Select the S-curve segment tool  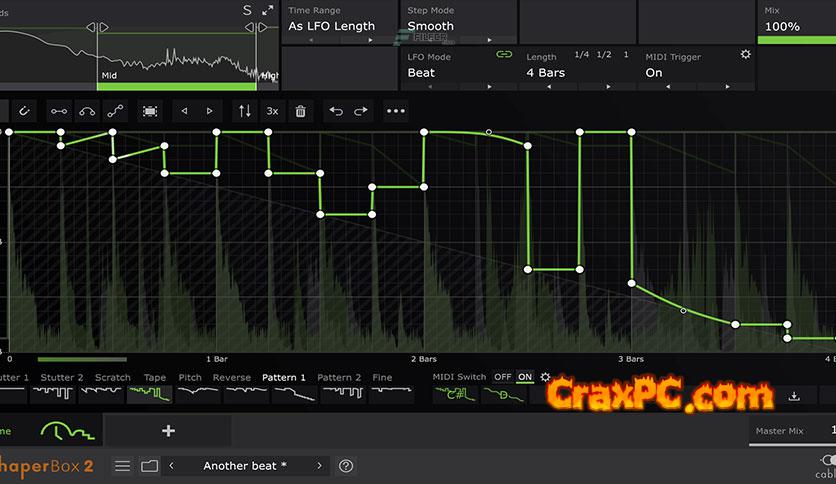pyautogui.click(x=115, y=111)
